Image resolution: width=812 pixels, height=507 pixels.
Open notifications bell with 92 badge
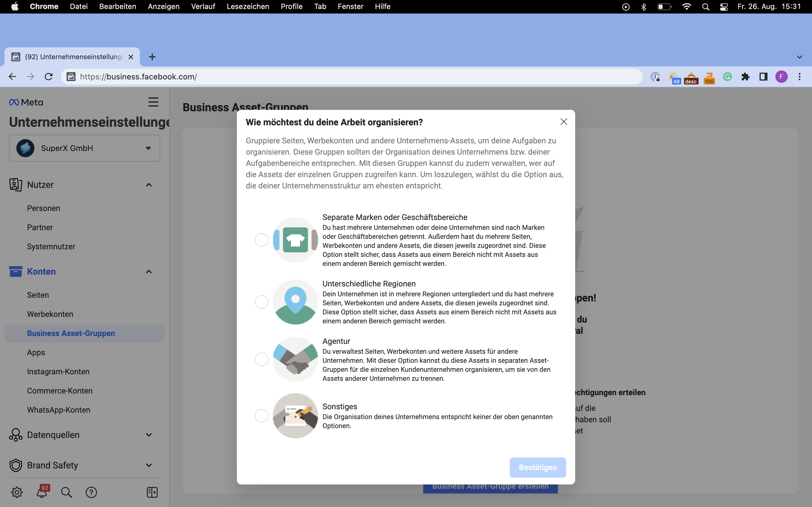[x=42, y=492]
